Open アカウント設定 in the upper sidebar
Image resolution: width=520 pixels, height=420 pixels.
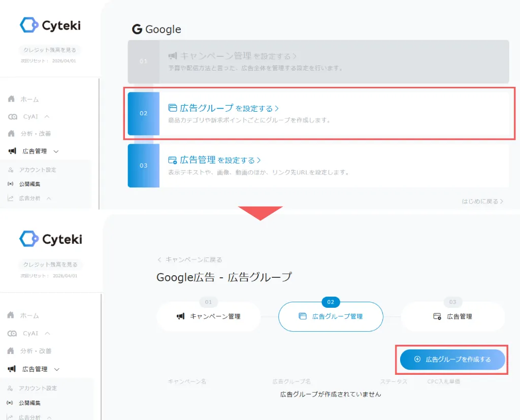point(37,170)
